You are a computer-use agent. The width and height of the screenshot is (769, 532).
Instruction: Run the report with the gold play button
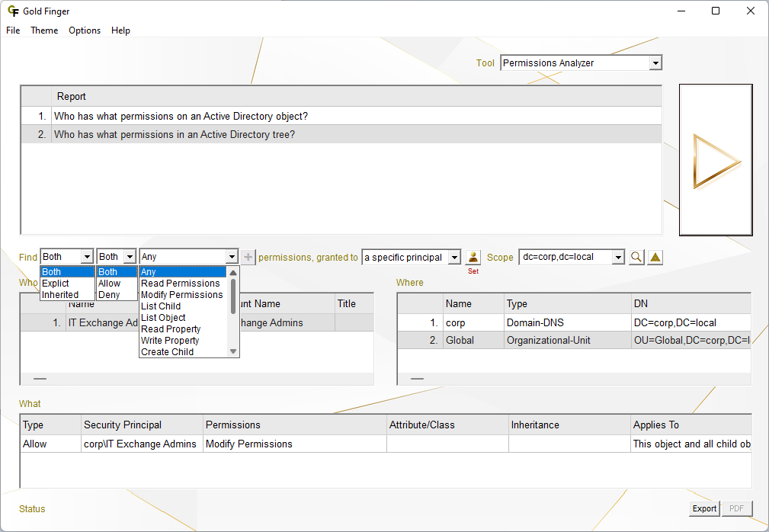click(x=716, y=160)
